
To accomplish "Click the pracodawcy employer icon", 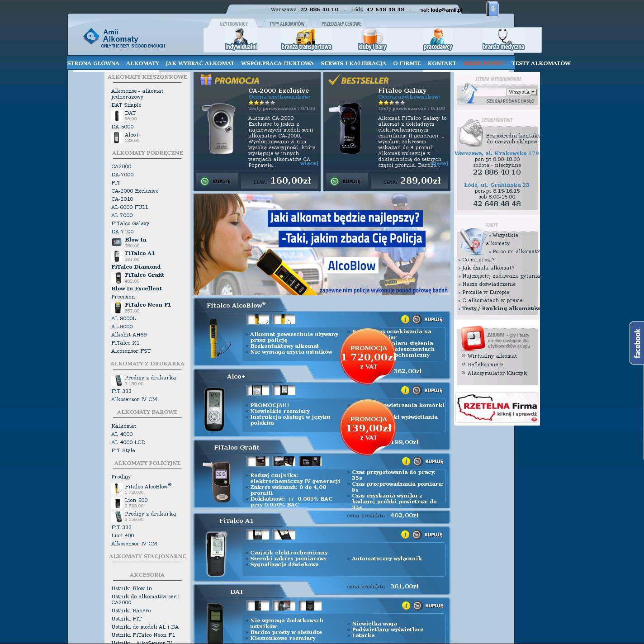I will coord(437,39).
